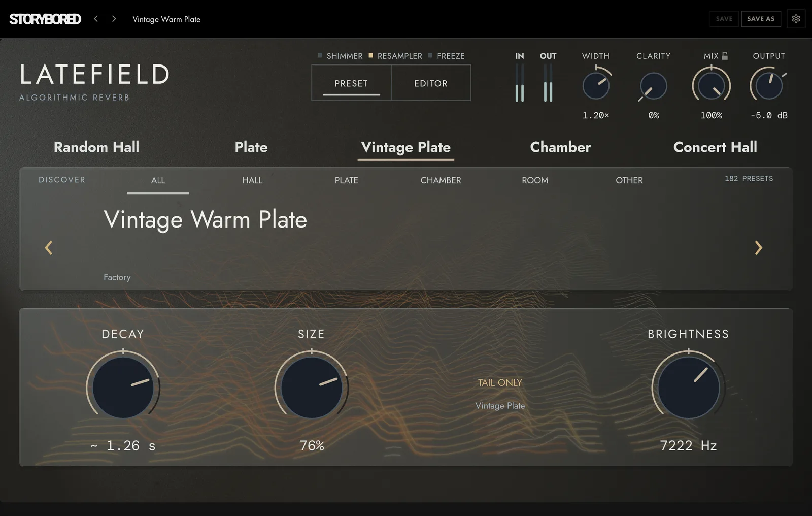The width and height of the screenshot is (812, 516).
Task: Click the OUT level meter
Action: tap(548, 83)
